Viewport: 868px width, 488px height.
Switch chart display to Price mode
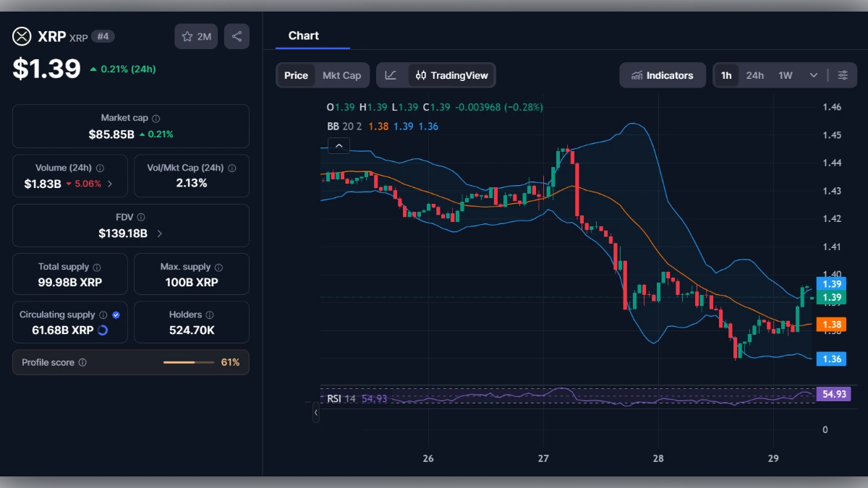pos(296,74)
